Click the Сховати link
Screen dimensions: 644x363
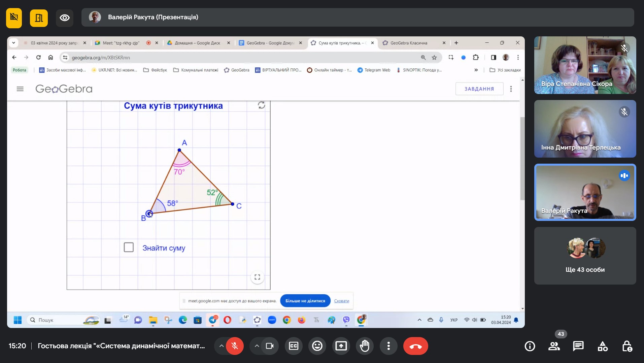[x=341, y=301]
